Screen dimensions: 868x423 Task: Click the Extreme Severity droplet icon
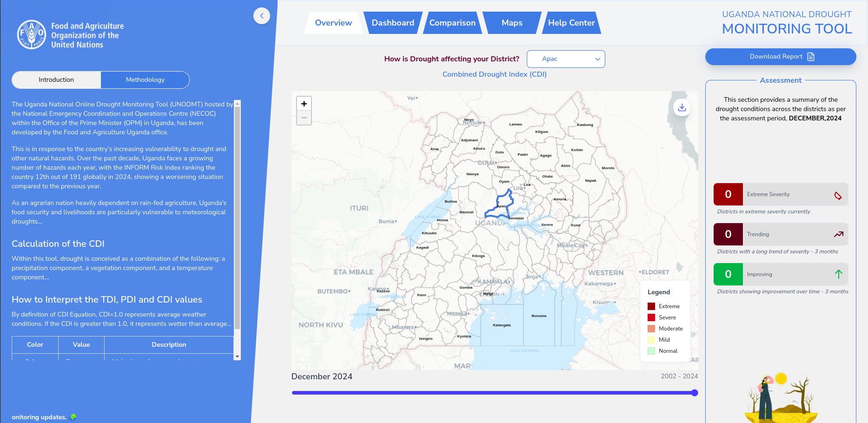(x=839, y=196)
